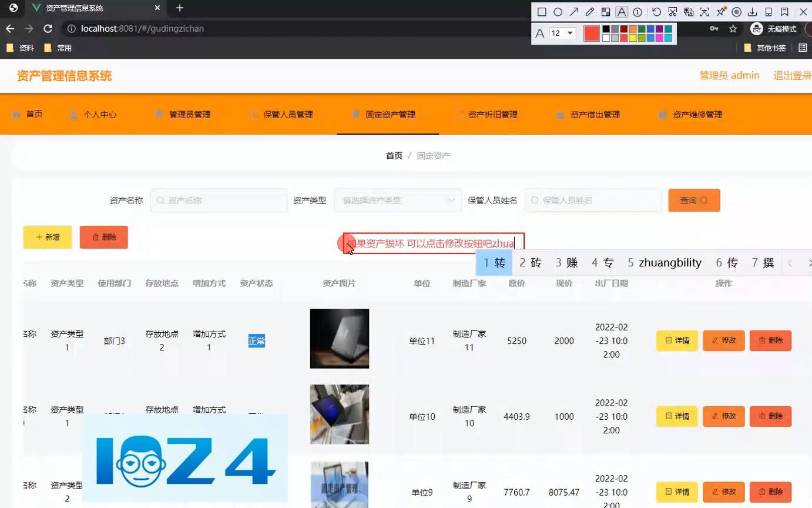Open the 个人中心 menu item

101,115
